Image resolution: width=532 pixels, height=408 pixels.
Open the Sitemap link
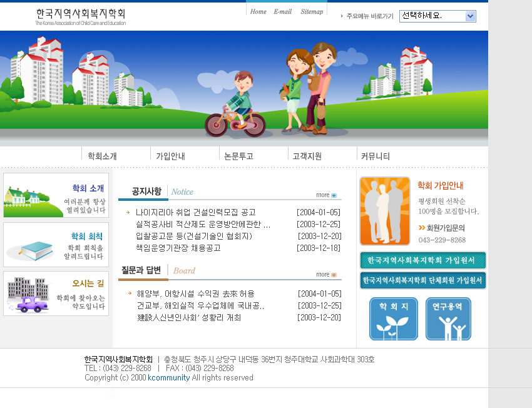tap(312, 12)
